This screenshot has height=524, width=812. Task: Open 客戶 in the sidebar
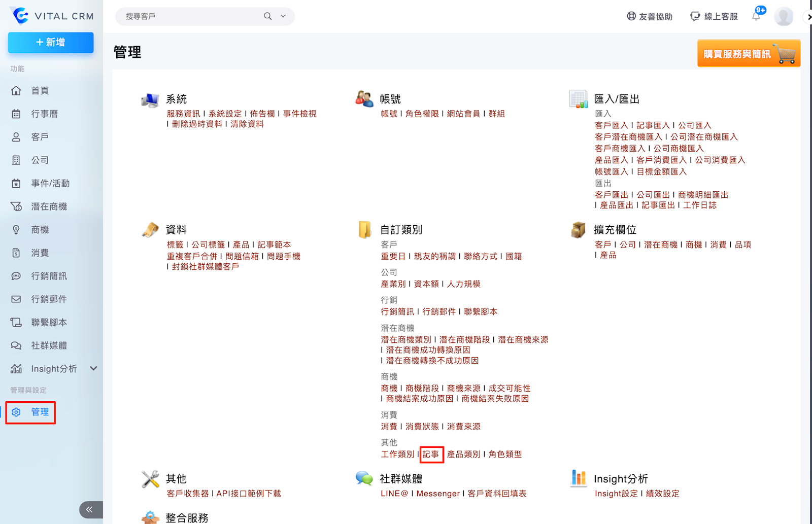[40, 137]
